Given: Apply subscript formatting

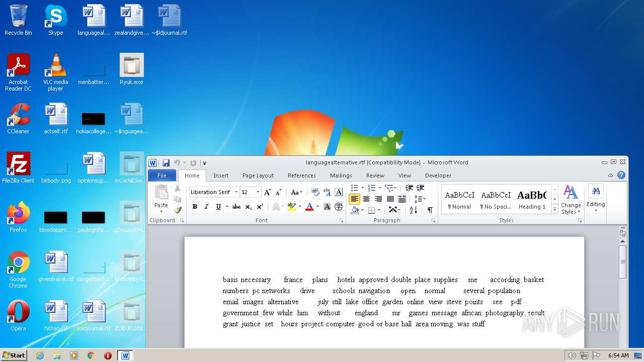Looking at the screenshot, I should point(249,207).
